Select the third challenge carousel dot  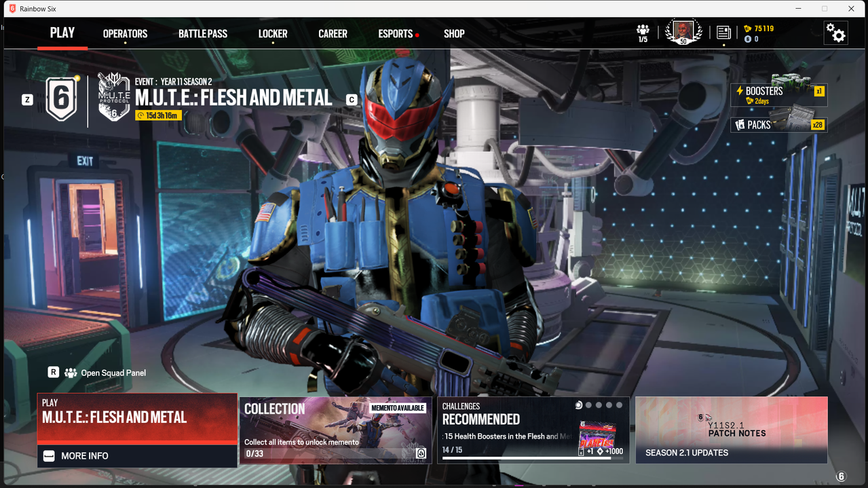click(599, 405)
